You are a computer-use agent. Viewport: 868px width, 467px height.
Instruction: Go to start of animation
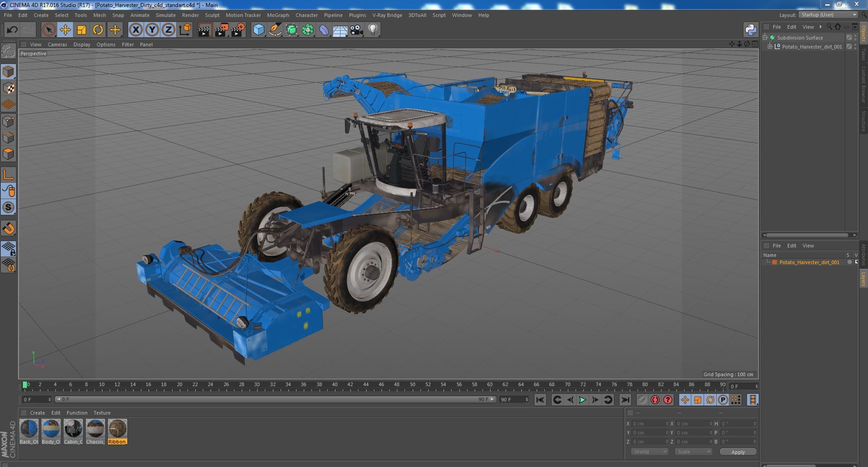pyautogui.click(x=540, y=400)
